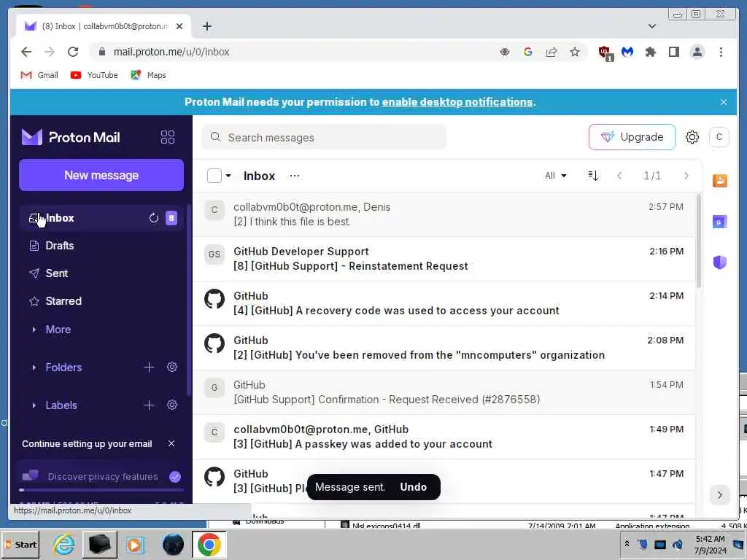Click the sort order icon

592,176
